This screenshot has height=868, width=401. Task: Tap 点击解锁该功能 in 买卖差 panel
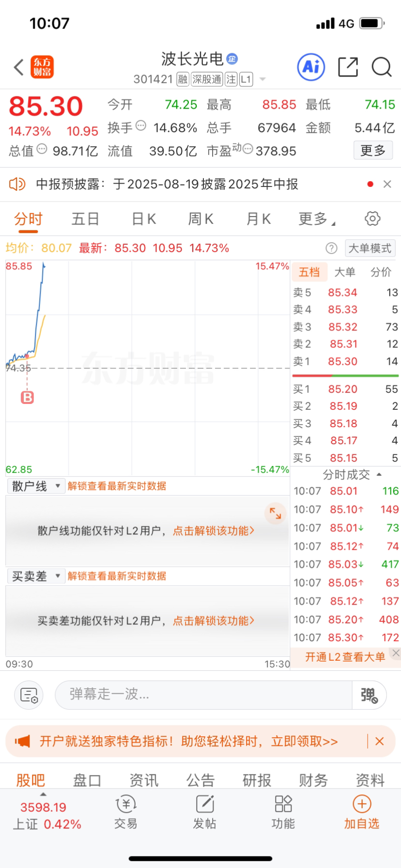(x=214, y=621)
